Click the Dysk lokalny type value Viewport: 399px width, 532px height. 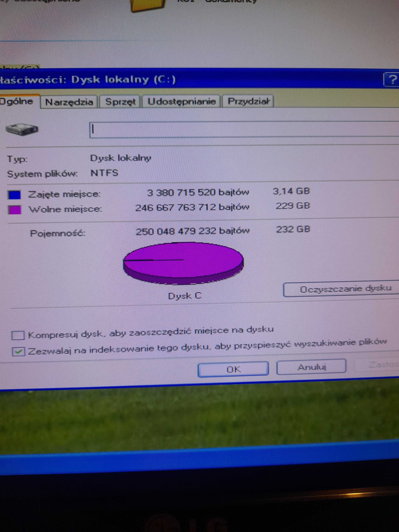coord(120,158)
